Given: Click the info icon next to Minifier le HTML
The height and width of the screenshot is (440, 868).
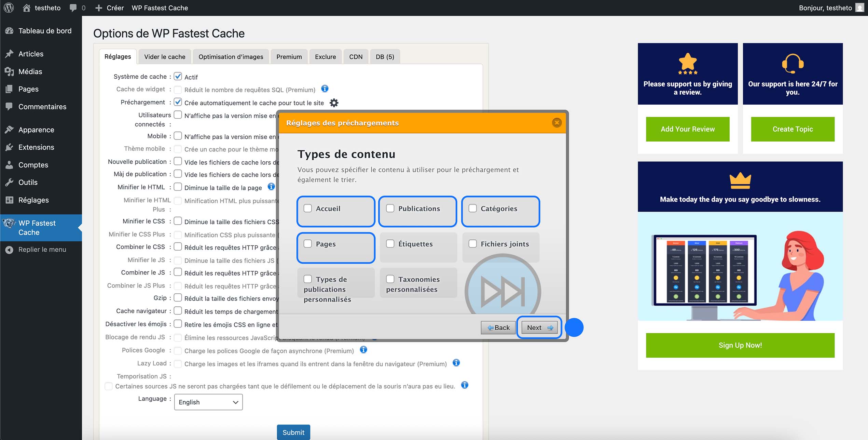Looking at the screenshot, I should click(271, 187).
